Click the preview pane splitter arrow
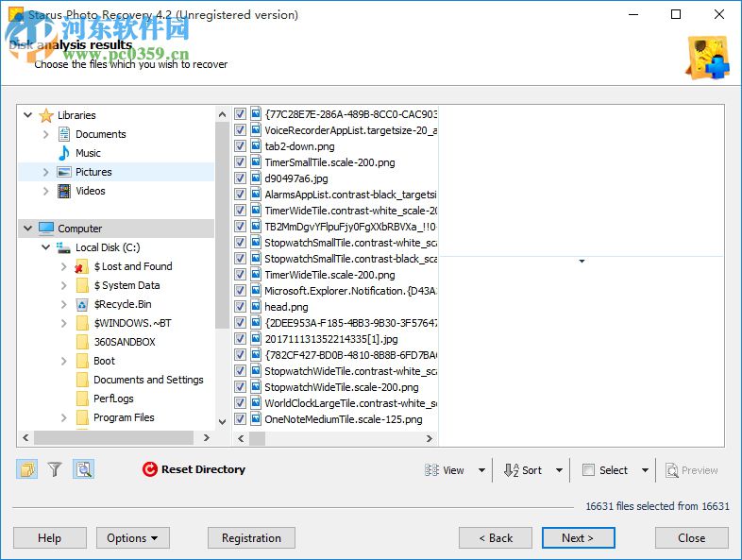The image size is (742, 560). coord(582,261)
